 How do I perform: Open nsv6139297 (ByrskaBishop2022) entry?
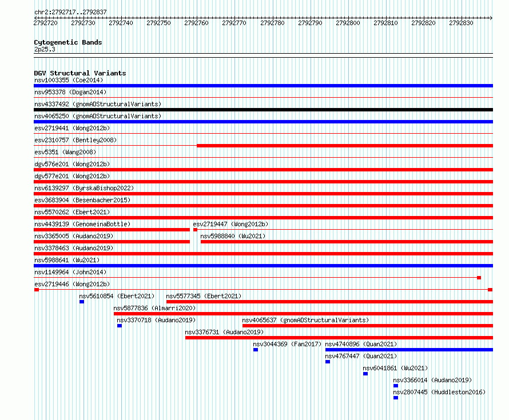click(83, 188)
